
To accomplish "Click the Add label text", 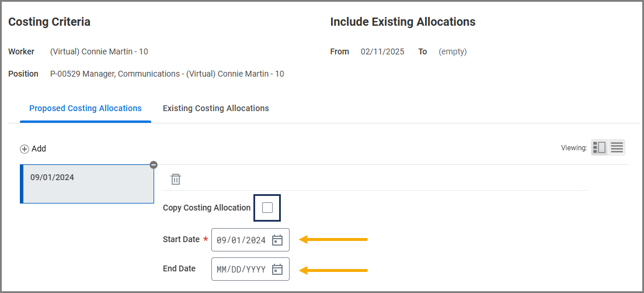I will pyautogui.click(x=39, y=149).
